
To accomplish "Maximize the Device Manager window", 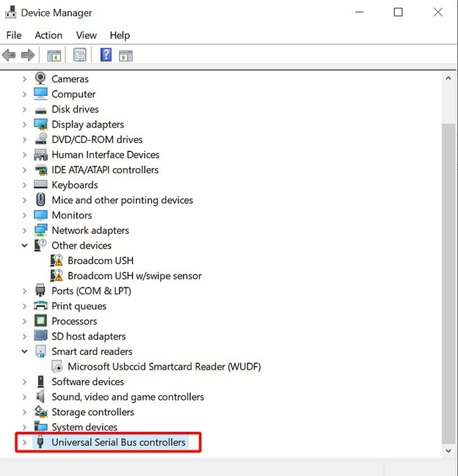I will pos(398,12).
